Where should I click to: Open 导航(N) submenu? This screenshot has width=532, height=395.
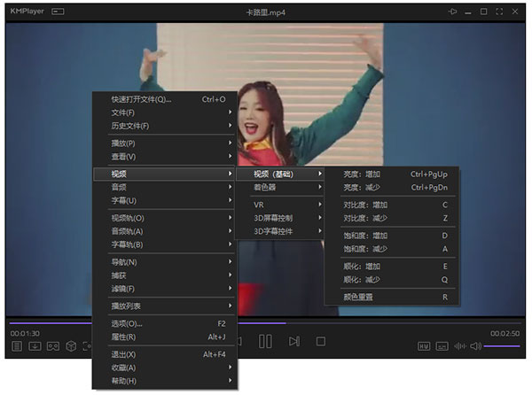[165, 262]
